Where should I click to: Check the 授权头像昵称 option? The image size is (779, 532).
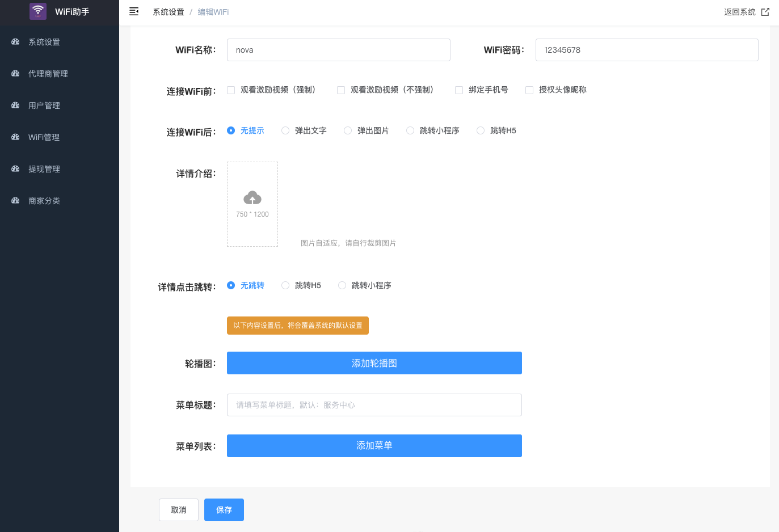(x=529, y=90)
